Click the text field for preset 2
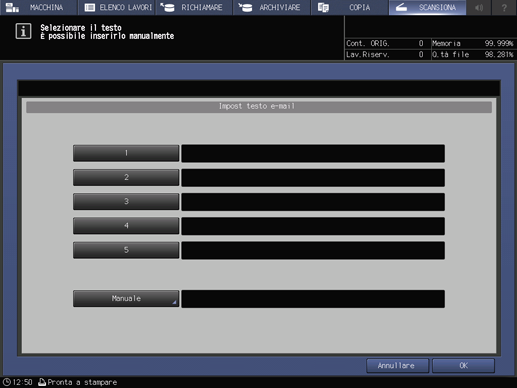This screenshot has width=517, height=388. coord(313,178)
